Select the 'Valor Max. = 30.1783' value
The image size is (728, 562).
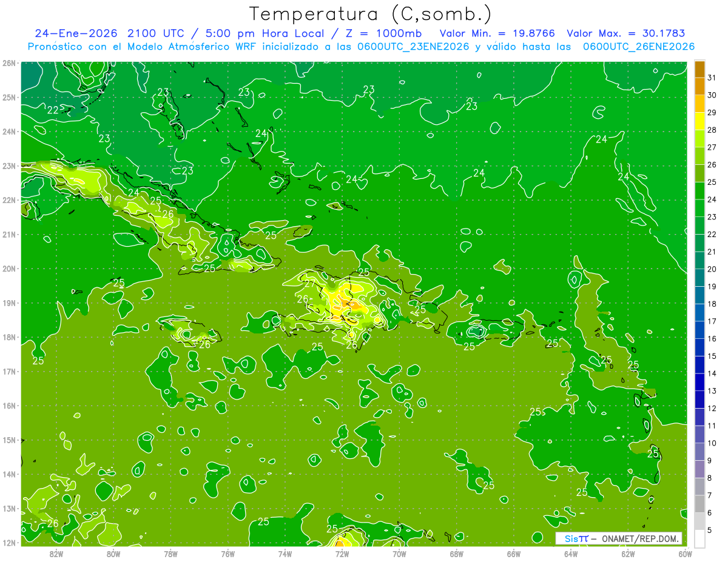tap(626, 33)
